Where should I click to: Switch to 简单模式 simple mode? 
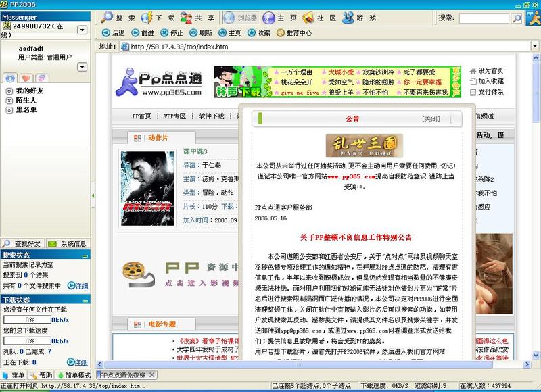pyautogui.click(x=74, y=375)
